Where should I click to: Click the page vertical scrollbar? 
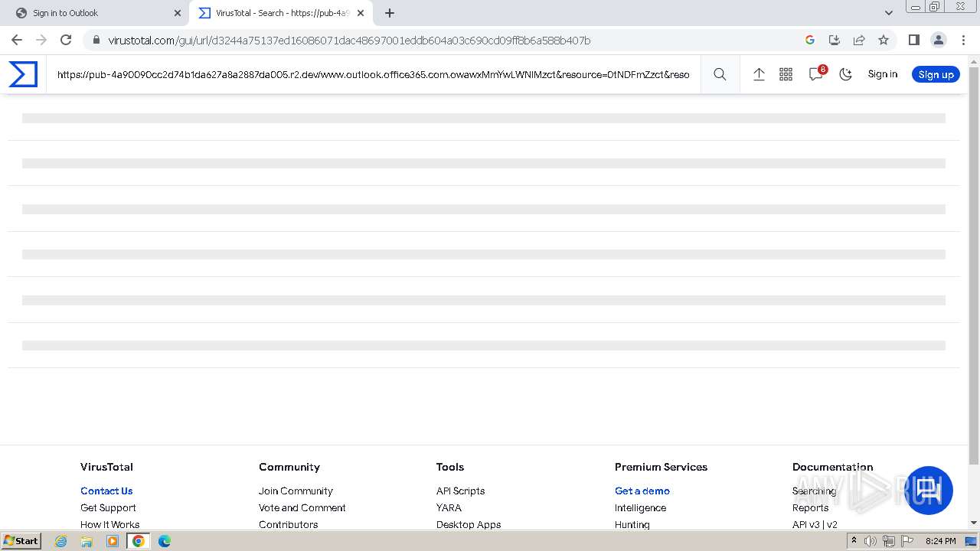[x=974, y=264]
